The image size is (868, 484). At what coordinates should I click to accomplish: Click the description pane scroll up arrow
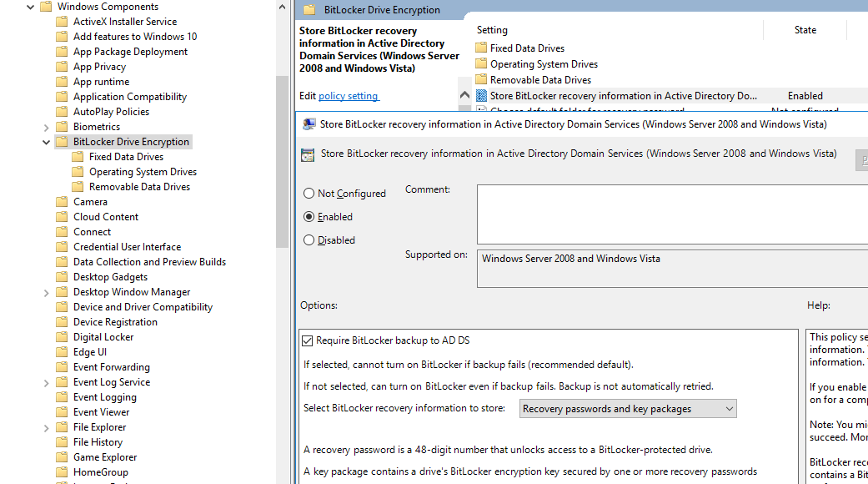464,95
